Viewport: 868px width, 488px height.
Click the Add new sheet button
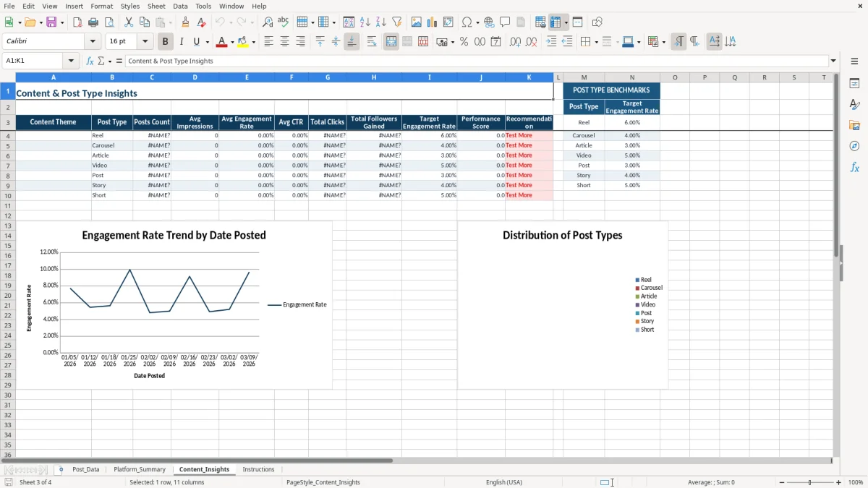(x=61, y=469)
